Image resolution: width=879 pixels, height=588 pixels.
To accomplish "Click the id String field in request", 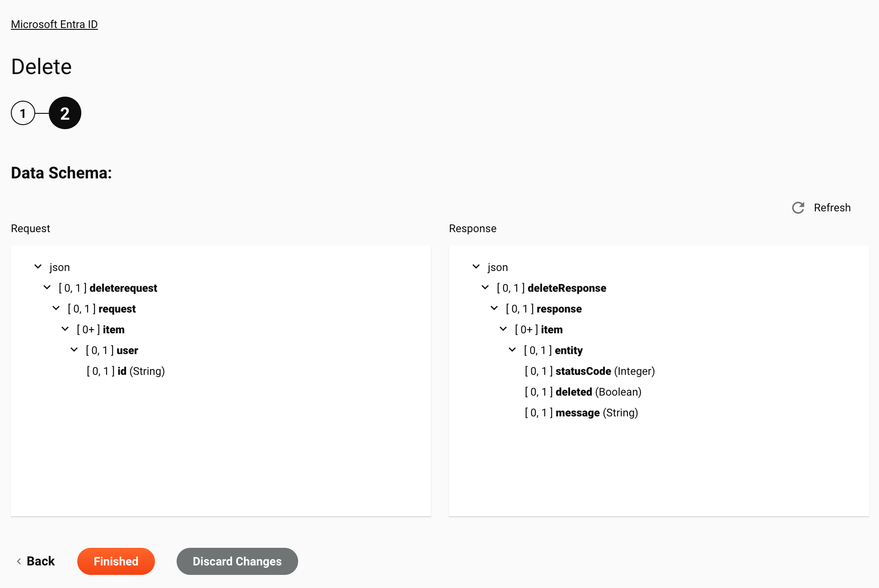I will pos(126,371).
